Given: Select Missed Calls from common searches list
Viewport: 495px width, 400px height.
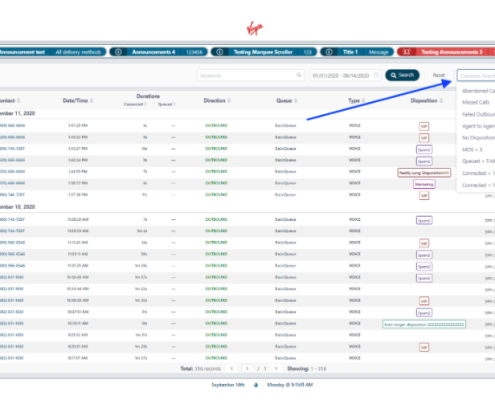Looking at the screenshot, I should [476, 102].
